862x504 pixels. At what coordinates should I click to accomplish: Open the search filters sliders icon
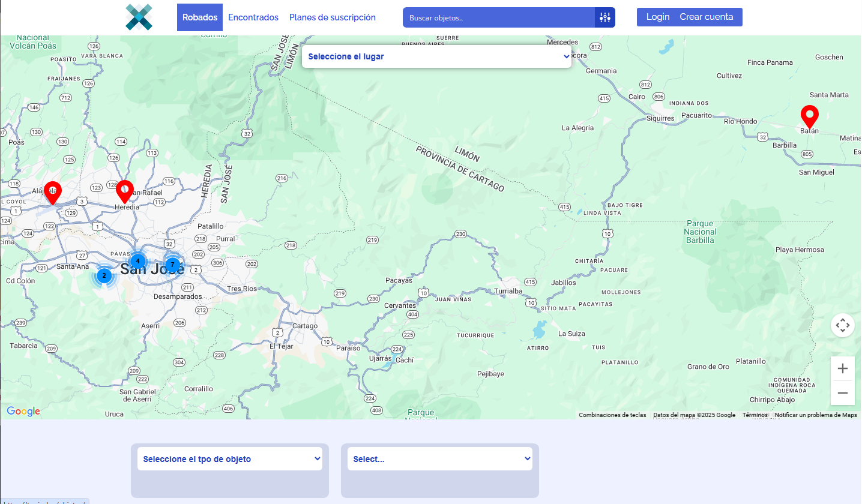tap(605, 17)
